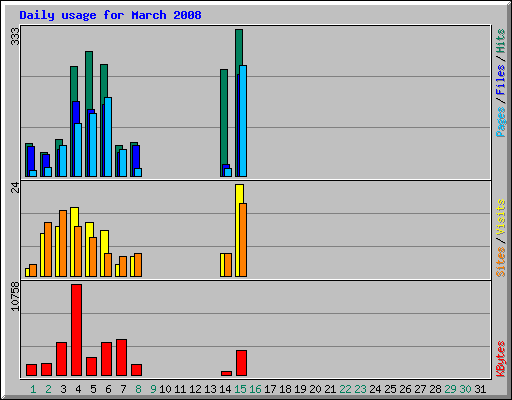Click the Hits legend label
Screen dimensions: 512x400
501,41
